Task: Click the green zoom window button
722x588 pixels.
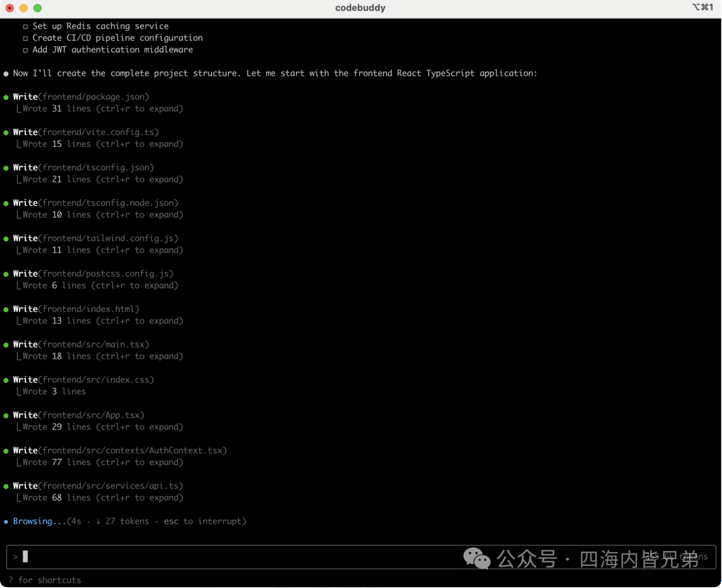Action: (37, 8)
